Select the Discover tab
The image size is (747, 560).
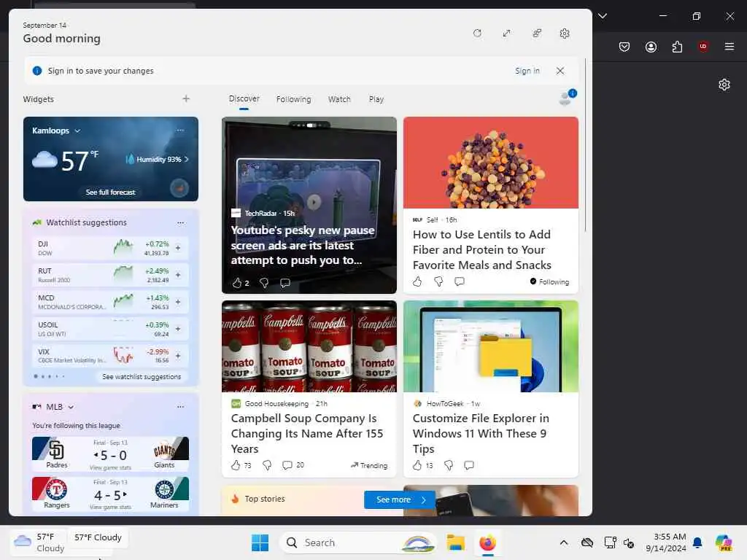[x=244, y=98]
